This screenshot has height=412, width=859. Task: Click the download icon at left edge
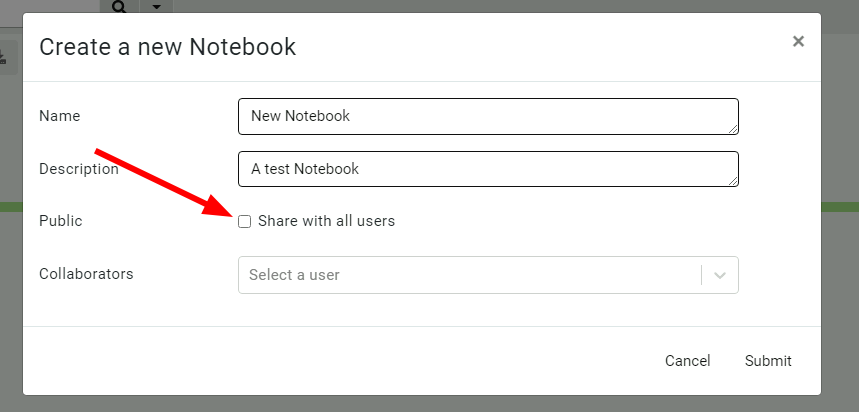click(x=3, y=58)
